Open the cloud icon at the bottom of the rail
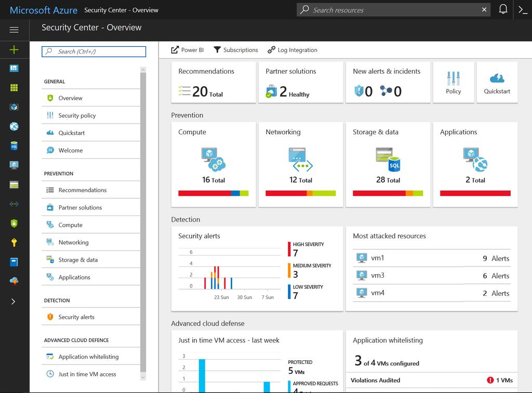This screenshot has height=393, width=532. 14,281
